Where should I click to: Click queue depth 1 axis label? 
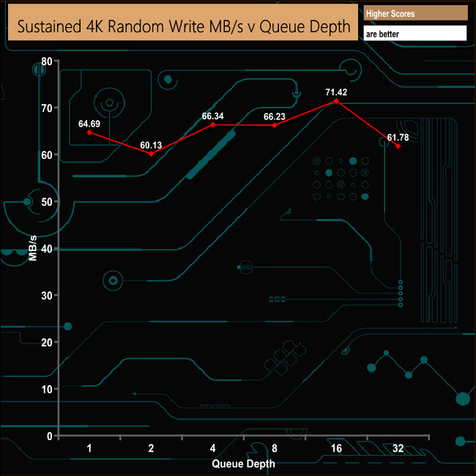point(89,448)
